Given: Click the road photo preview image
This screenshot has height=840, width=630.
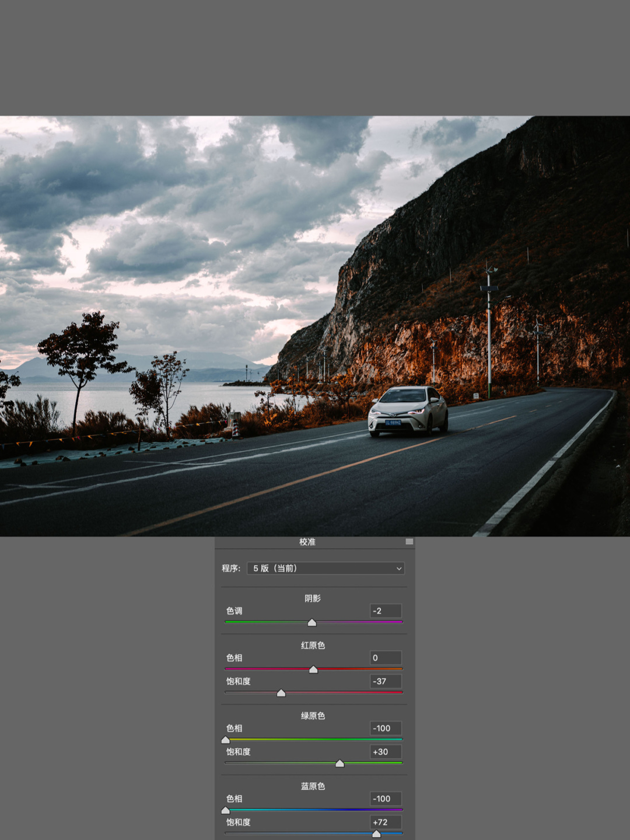Looking at the screenshot, I should (x=315, y=326).
